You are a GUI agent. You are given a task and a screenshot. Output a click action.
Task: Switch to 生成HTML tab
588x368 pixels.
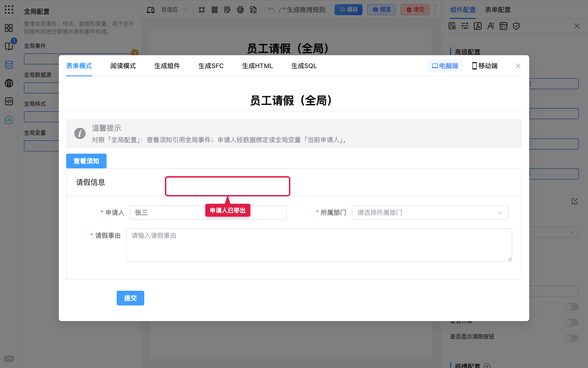258,66
